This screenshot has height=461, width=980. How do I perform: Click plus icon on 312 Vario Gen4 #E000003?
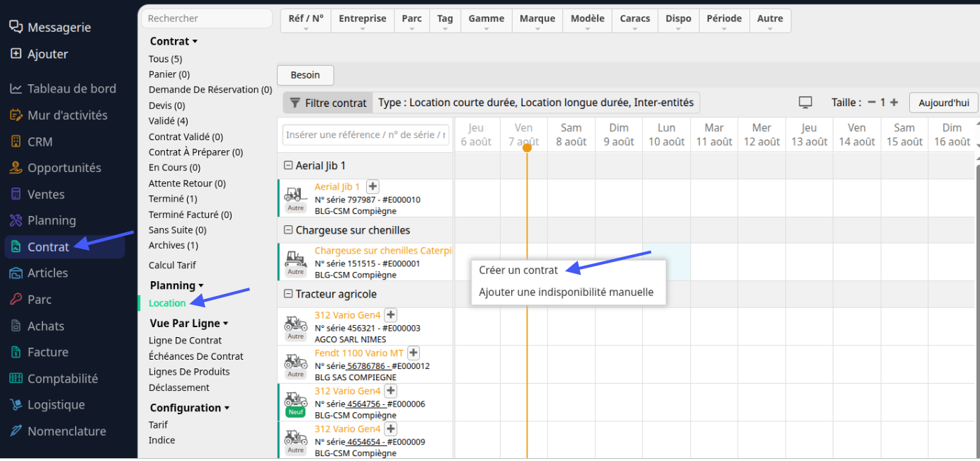[390, 314]
